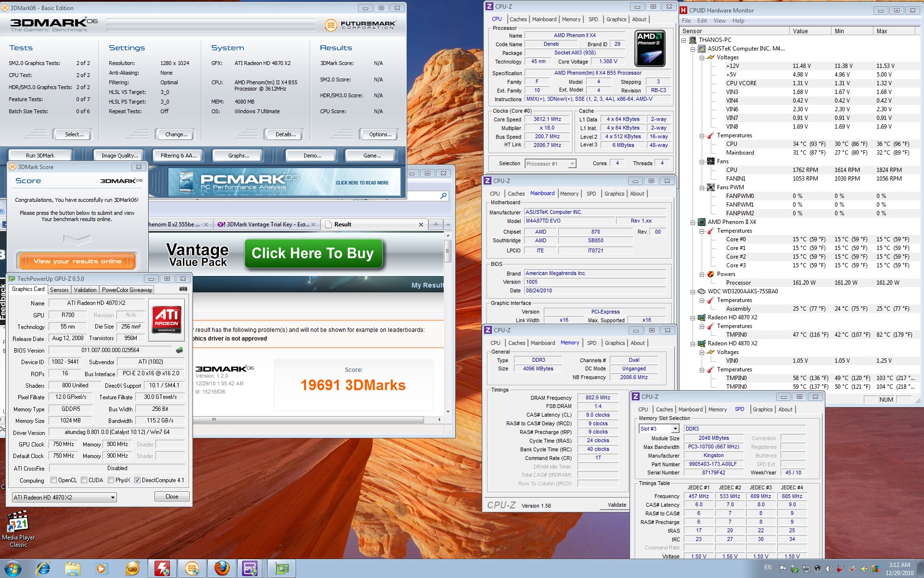Open the File menu in HWMonitor
Screen dimensions: 924x578
click(x=686, y=21)
